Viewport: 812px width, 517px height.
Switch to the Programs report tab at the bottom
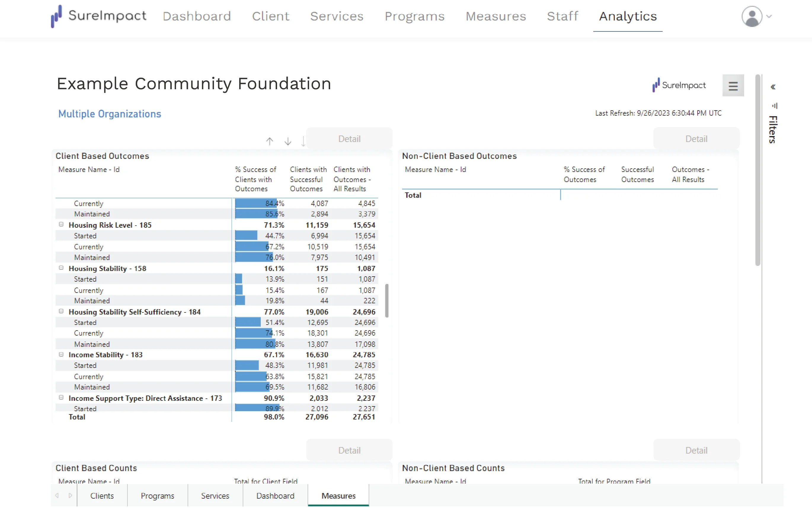tap(157, 495)
